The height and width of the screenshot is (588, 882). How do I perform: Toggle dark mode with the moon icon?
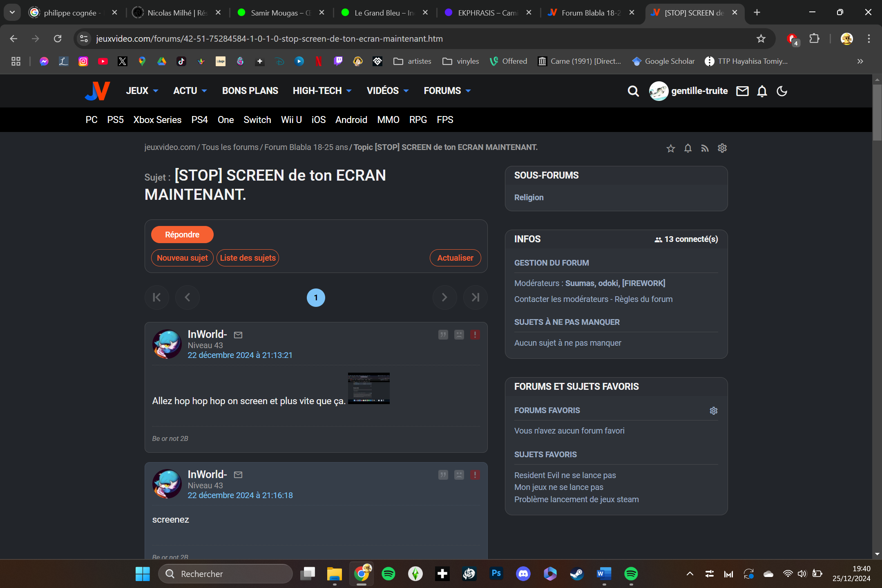[782, 91]
